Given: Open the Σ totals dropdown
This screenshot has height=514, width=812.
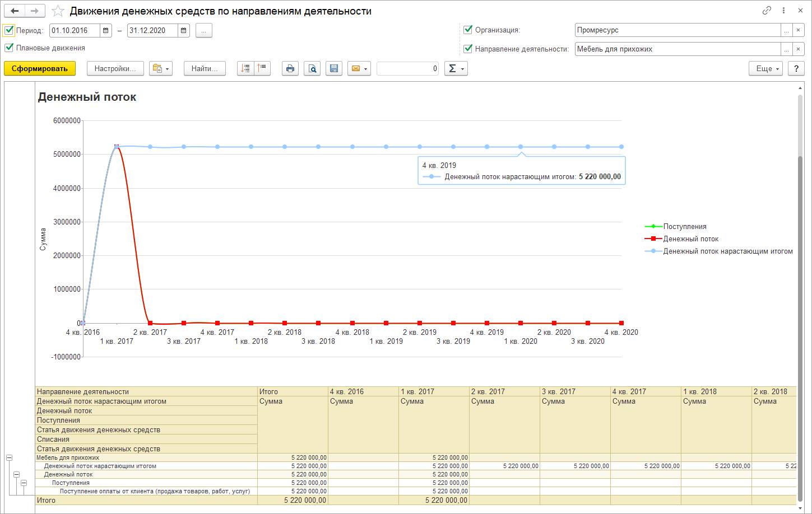Looking at the screenshot, I should [x=456, y=68].
